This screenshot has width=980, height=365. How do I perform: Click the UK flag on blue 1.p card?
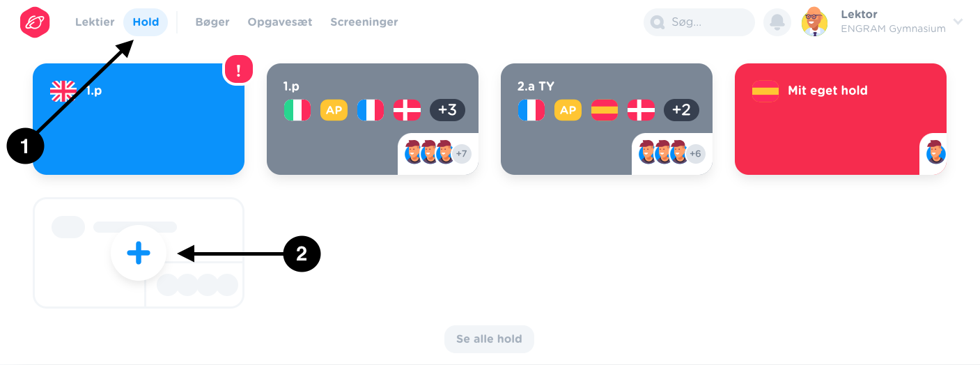(63, 91)
